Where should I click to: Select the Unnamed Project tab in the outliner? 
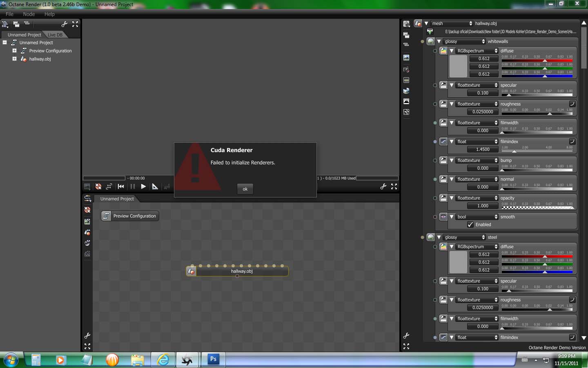point(24,35)
